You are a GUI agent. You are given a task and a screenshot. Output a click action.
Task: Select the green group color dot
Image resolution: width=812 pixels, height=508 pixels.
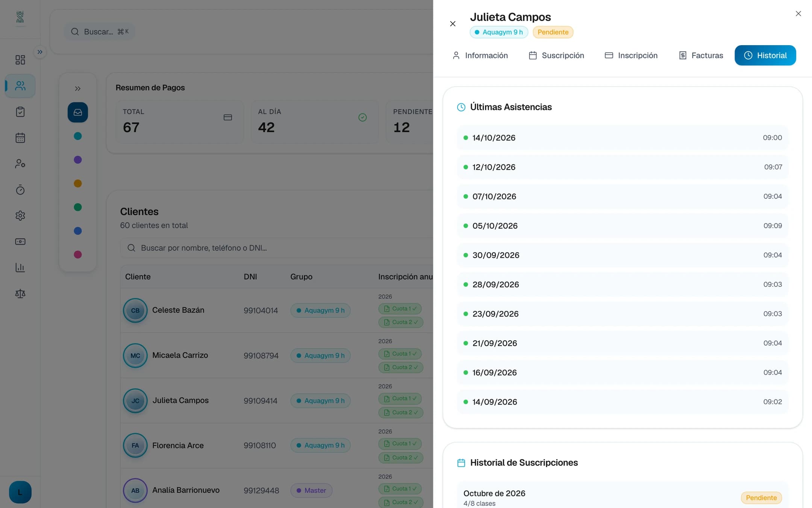point(78,207)
